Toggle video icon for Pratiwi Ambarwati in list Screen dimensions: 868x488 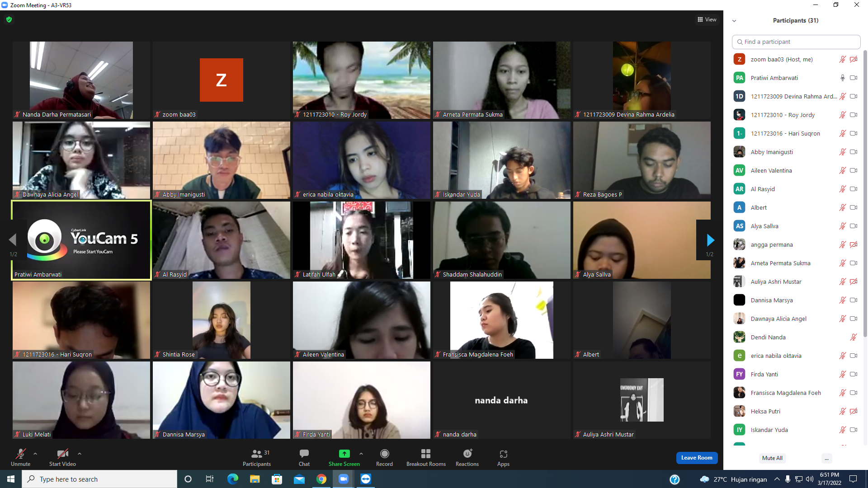[x=854, y=78]
